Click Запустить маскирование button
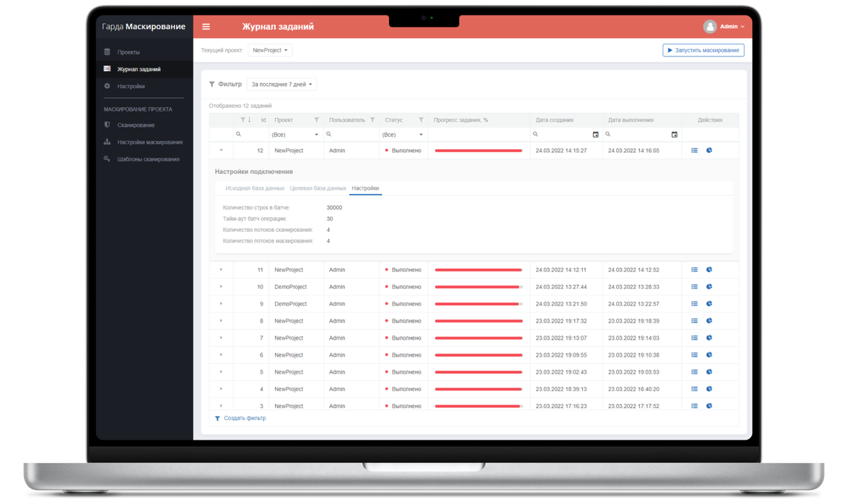Screen dimensions: 846x504 pyautogui.click(x=703, y=50)
